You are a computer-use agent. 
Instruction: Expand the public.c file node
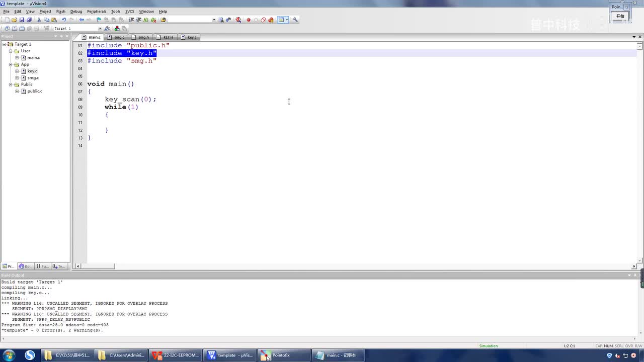[17, 91]
